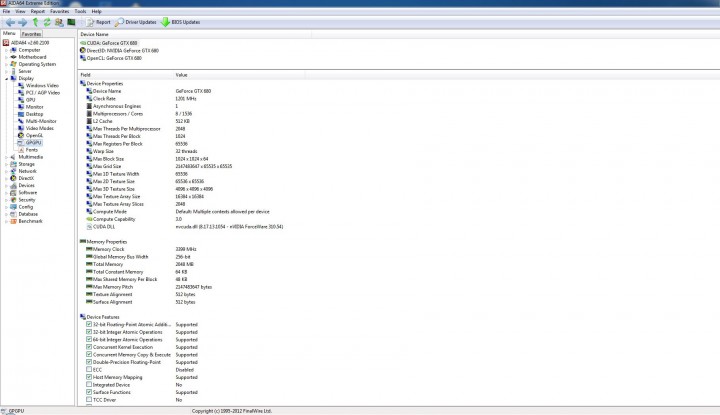Click the Operating System Windows flag icon

tap(13, 64)
